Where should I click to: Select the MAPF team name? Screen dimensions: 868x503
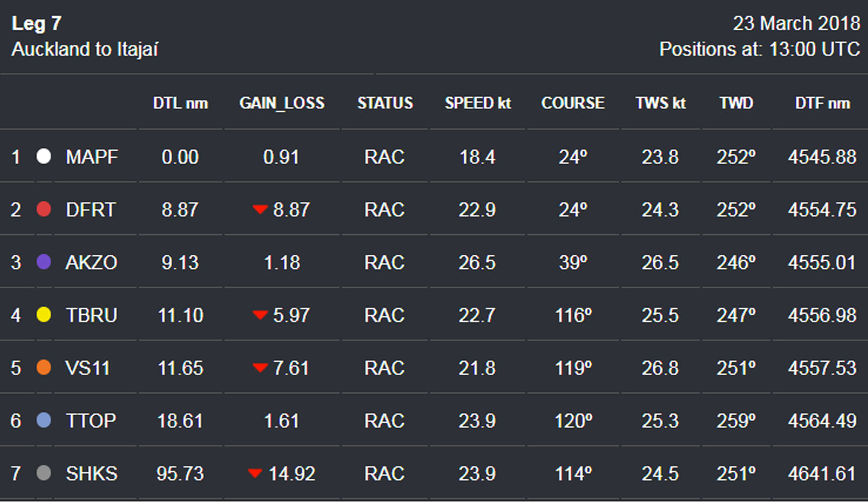92,157
